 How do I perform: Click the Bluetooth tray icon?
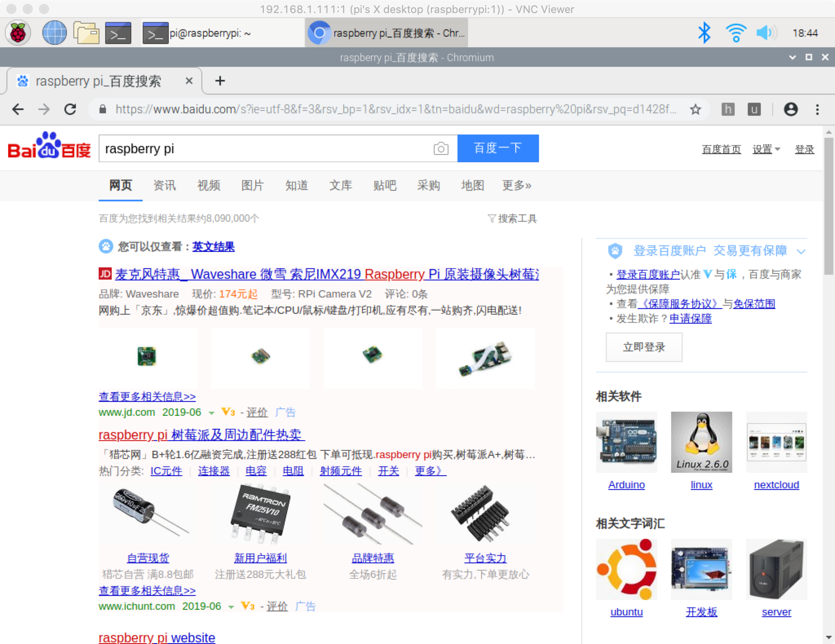pos(704,33)
